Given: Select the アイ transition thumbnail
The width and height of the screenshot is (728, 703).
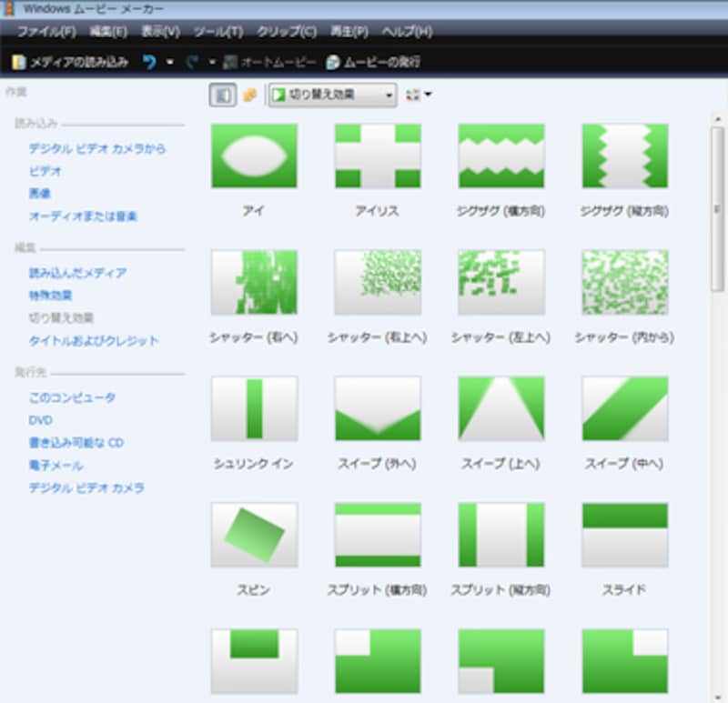Looking at the screenshot, I should (x=254, y=156).
